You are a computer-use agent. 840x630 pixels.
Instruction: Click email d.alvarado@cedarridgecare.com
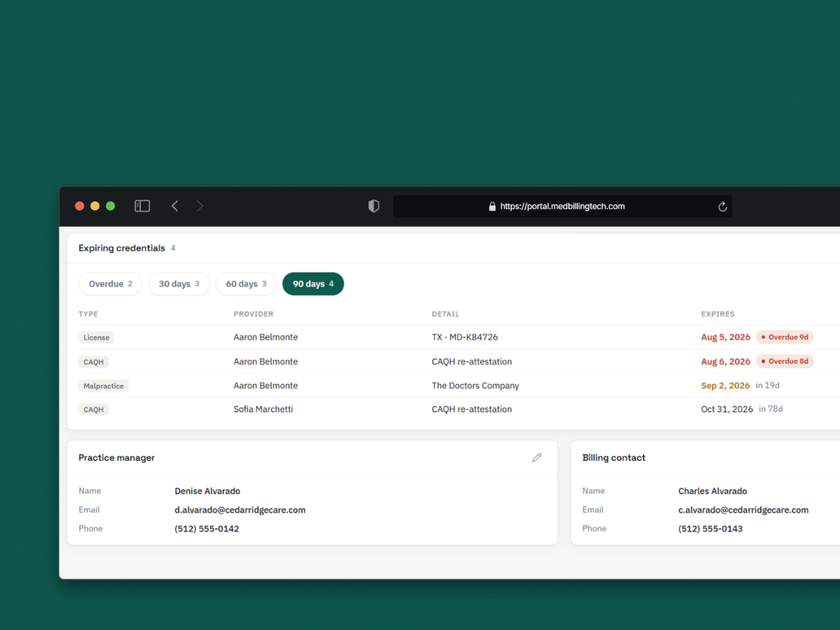point(240,510)
